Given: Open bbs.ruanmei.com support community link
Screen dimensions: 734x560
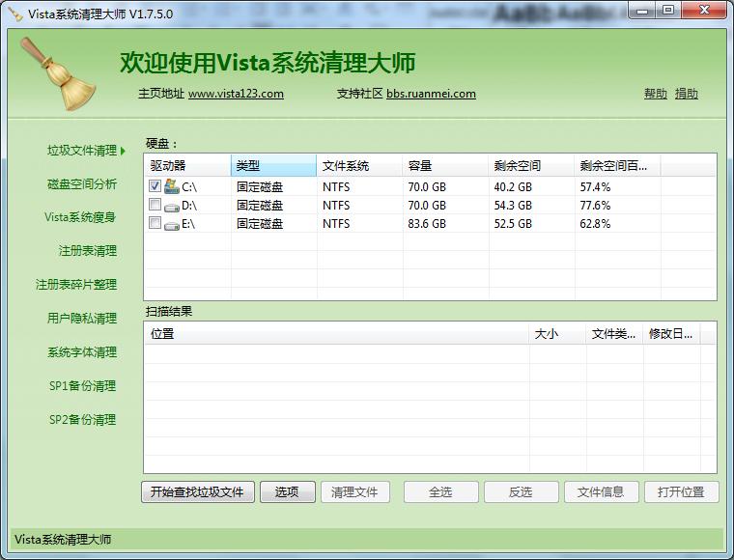Looking at the screenshot, I should pos(431,94).
